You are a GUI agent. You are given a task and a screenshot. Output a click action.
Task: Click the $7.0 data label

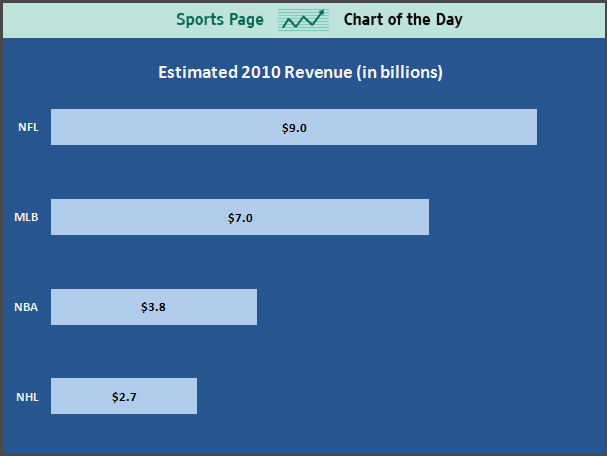[x=240, y=217]
